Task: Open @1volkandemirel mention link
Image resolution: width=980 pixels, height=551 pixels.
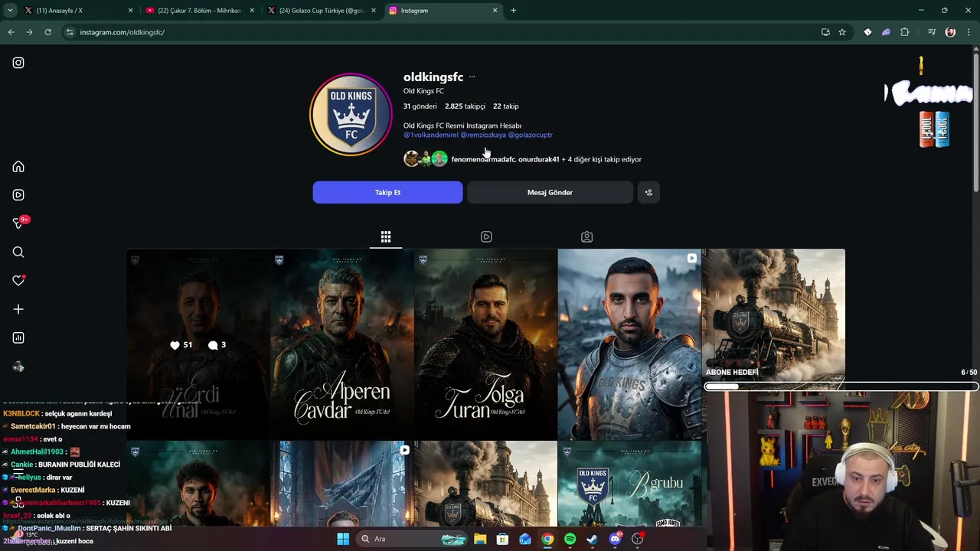Action: tap(430, 135)
